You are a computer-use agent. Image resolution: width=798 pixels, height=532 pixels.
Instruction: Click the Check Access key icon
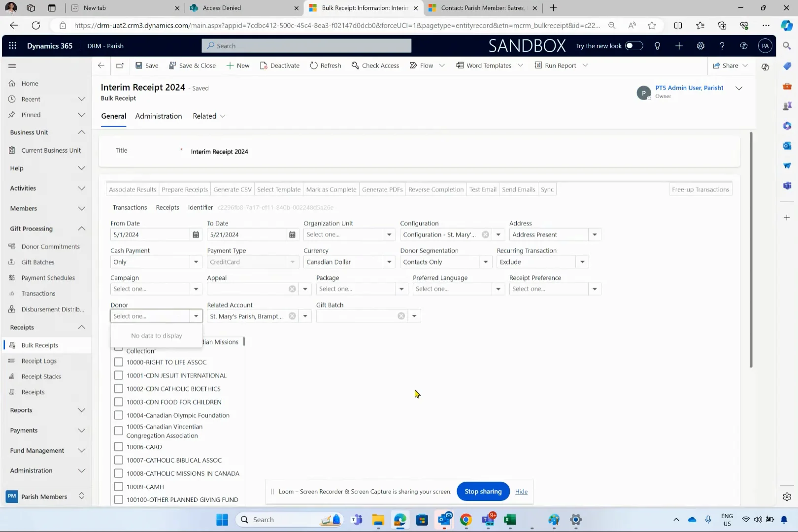[355, 65]
